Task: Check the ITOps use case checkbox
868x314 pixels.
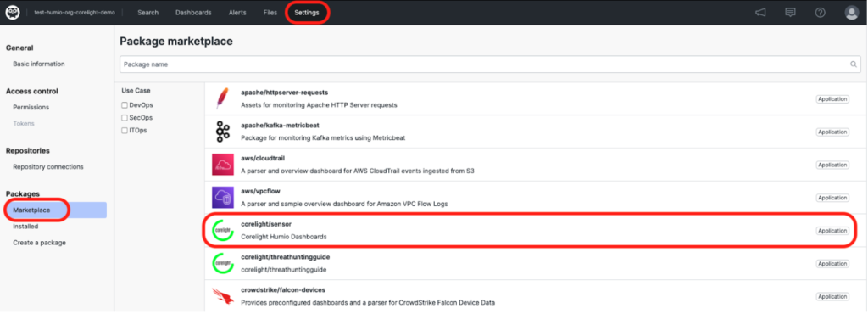Action: click(x=125, y=131)
